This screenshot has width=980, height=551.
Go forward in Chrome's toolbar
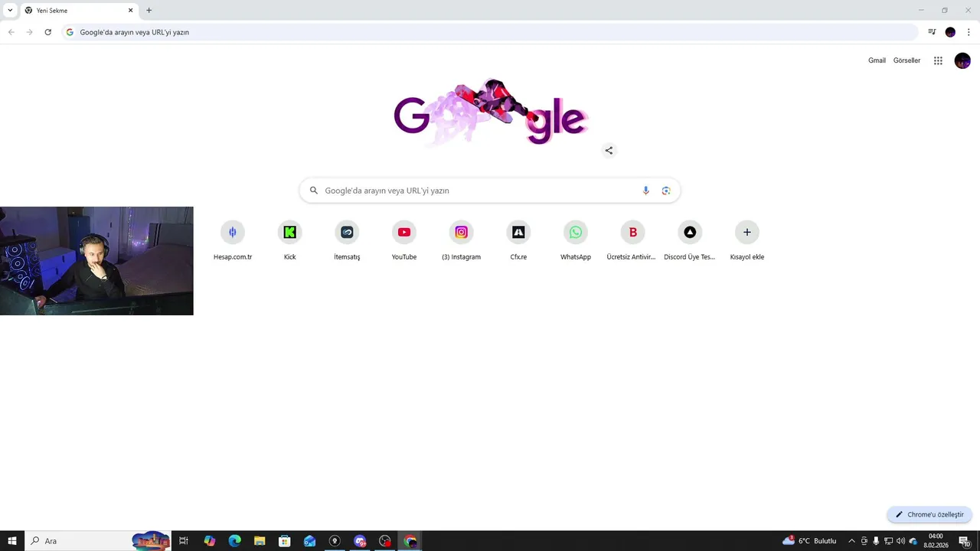(x=30, y=32)
